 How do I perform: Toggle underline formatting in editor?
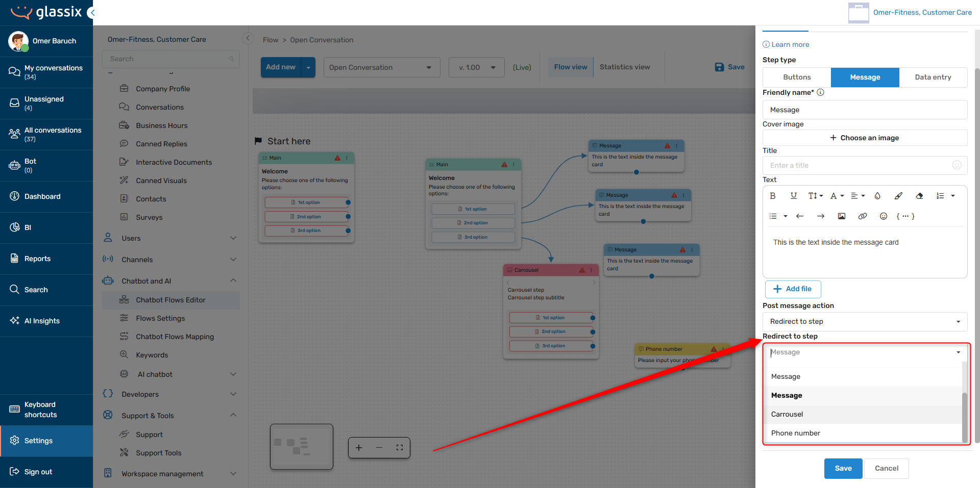tap(793, 196)
